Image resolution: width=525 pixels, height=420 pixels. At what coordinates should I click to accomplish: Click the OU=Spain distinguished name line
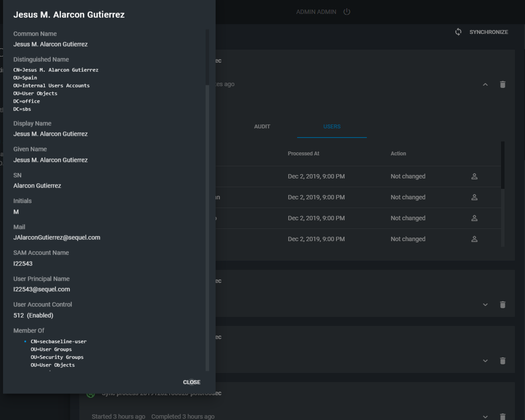(x=25, y=78)
